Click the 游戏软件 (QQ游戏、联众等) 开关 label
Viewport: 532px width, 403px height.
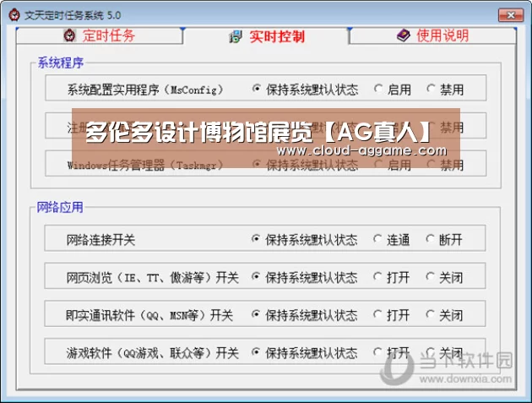pos(153,353)
